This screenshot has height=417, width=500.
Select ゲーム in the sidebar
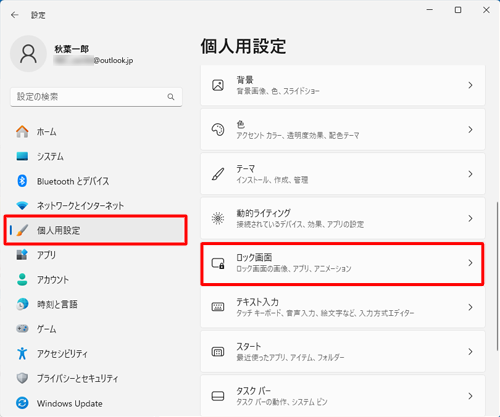pyautogui.click(x=96, y=329)
